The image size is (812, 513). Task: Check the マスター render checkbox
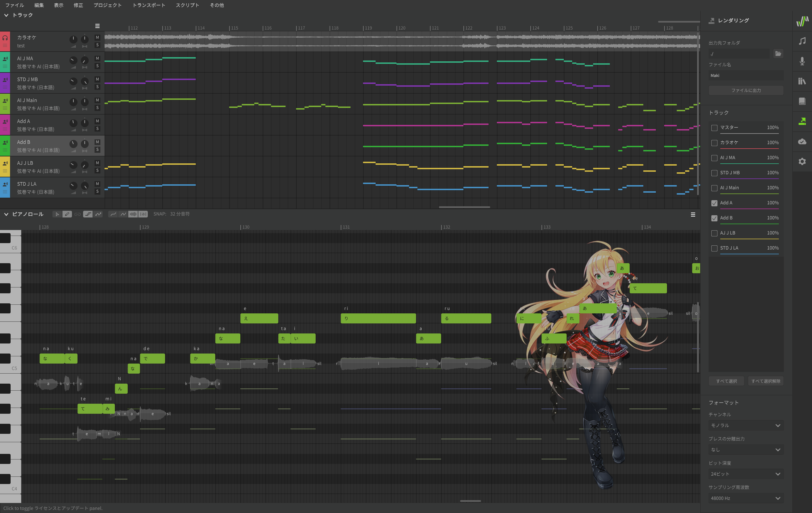point(714,128)
